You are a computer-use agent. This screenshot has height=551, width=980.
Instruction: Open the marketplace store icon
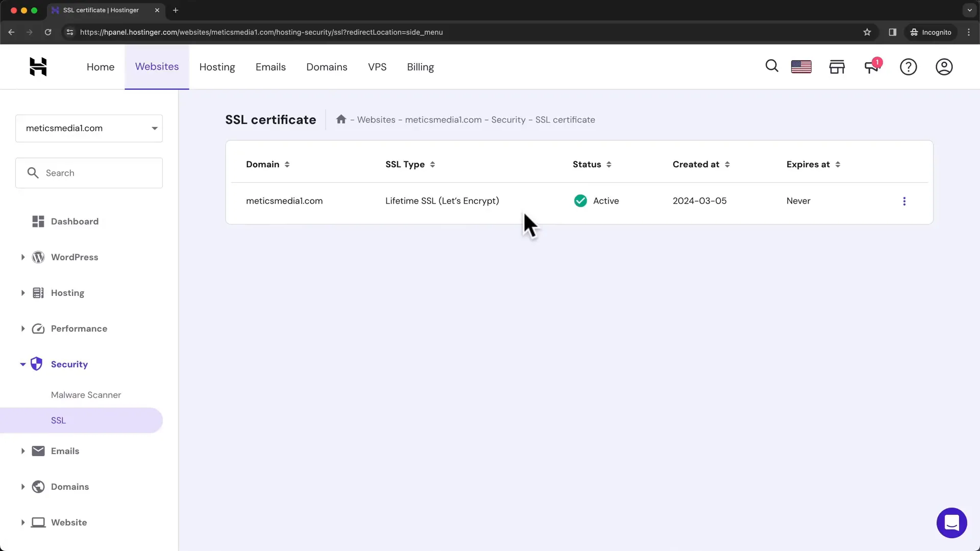tap(837, 67)
